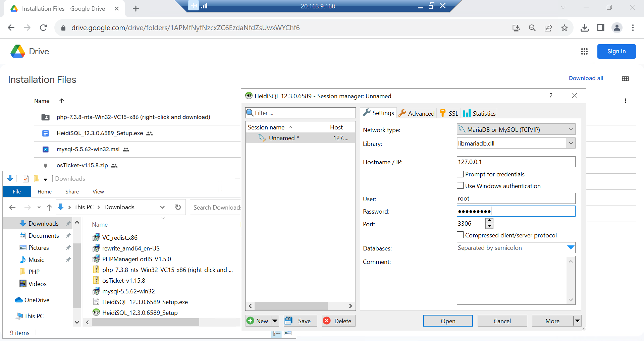Expand the Databases separator dropdown
The height and width of the screenshot is (341, 644).
tap(570, 247)
